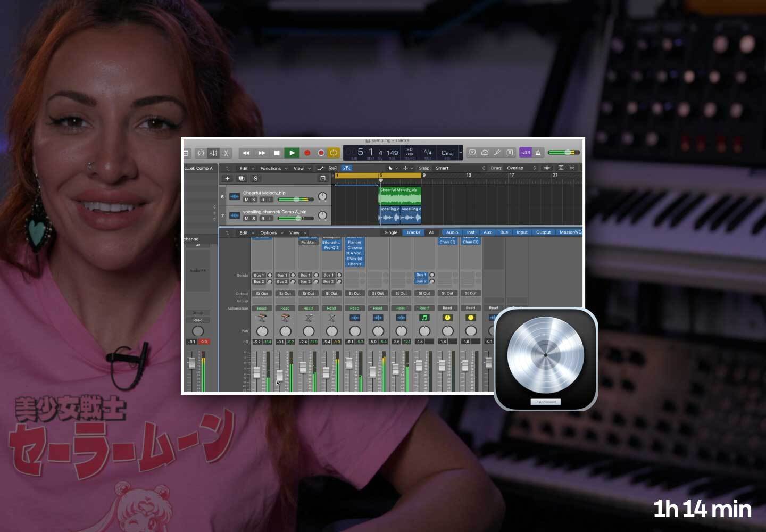
Task: Click the Capture Recording button
Action: (321, 153)
